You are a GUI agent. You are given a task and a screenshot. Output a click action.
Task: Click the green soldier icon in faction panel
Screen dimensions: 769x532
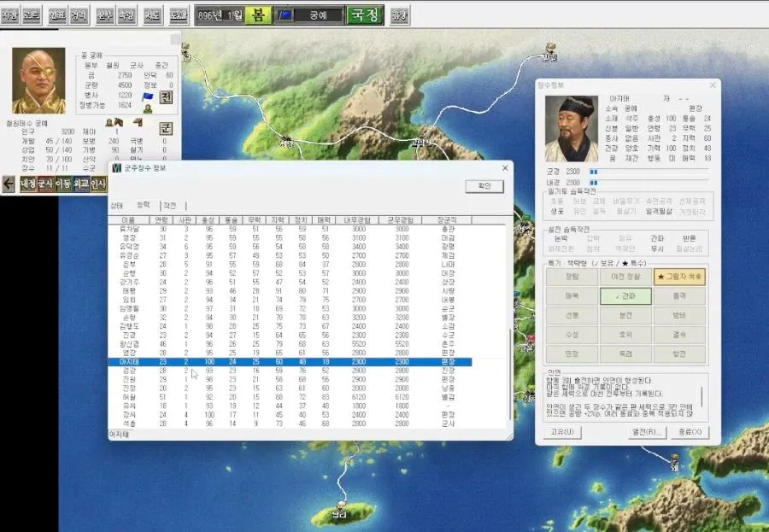click(x=147, y=108)
